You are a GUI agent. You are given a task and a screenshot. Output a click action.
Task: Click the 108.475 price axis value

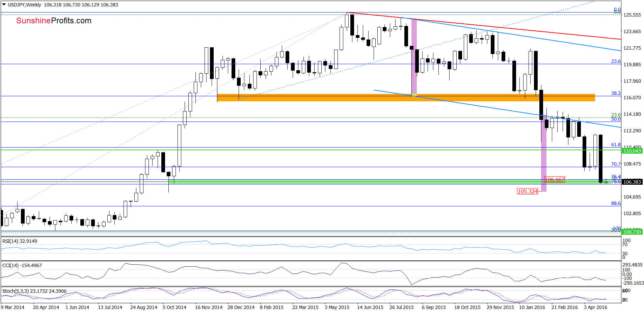pyautogui.click(x=632, y=164)
